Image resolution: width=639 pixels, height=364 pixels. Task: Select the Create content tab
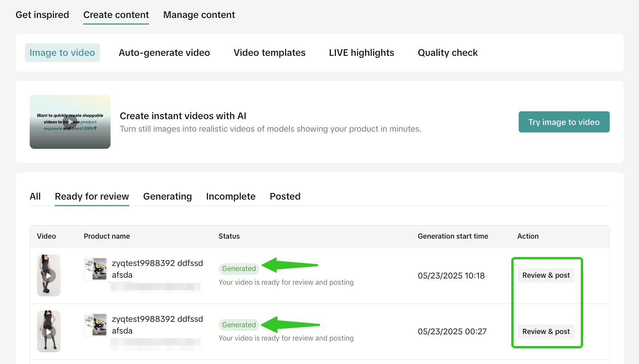[x=116, y=15]
